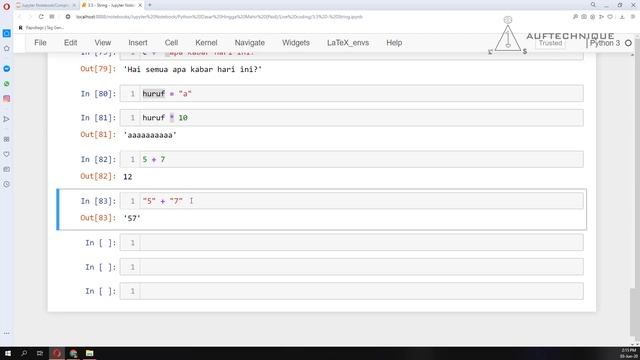Click Opera browser taskbar icon
The image size is (640, 360).
coord(57,353)
